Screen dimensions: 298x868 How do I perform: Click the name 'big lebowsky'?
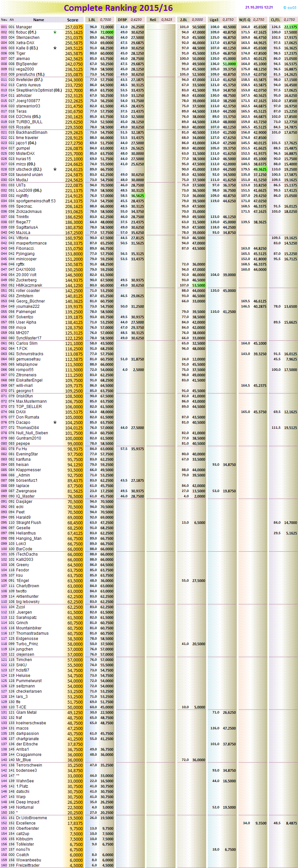tap(28, 602)
